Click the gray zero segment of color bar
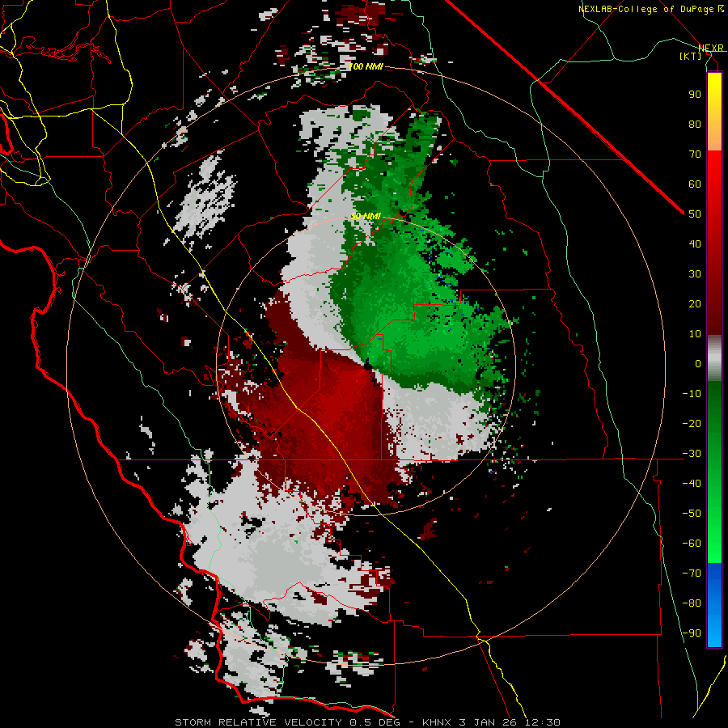 click(x=714, y=358)
